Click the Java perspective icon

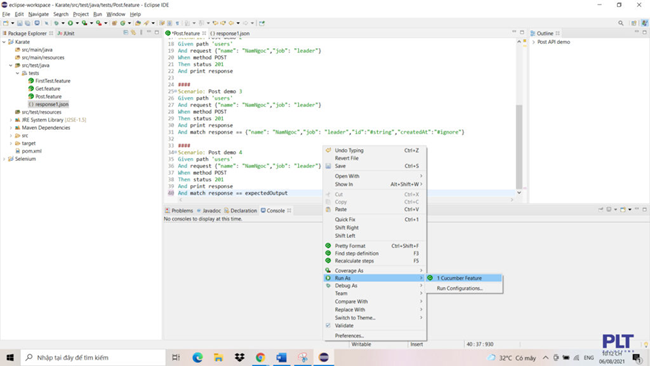645,23
